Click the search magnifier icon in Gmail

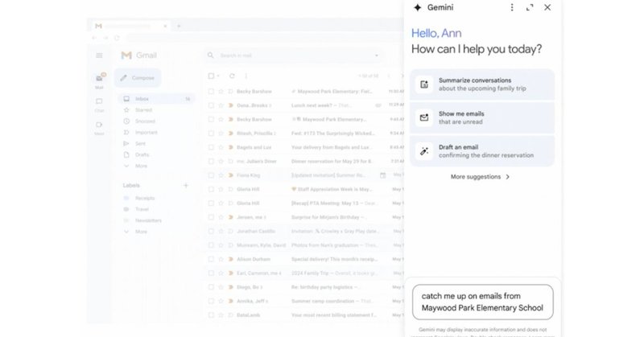(210, 55)
